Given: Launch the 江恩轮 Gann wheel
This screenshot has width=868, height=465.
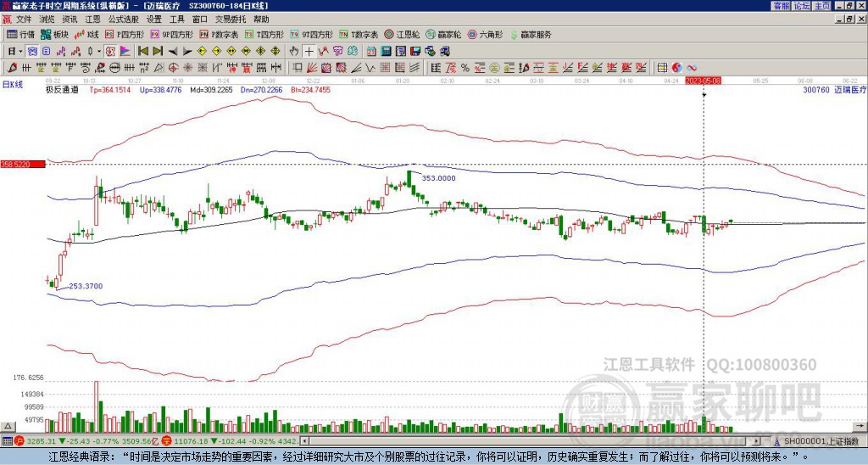Looking at the screenshot, I should 402,34.
